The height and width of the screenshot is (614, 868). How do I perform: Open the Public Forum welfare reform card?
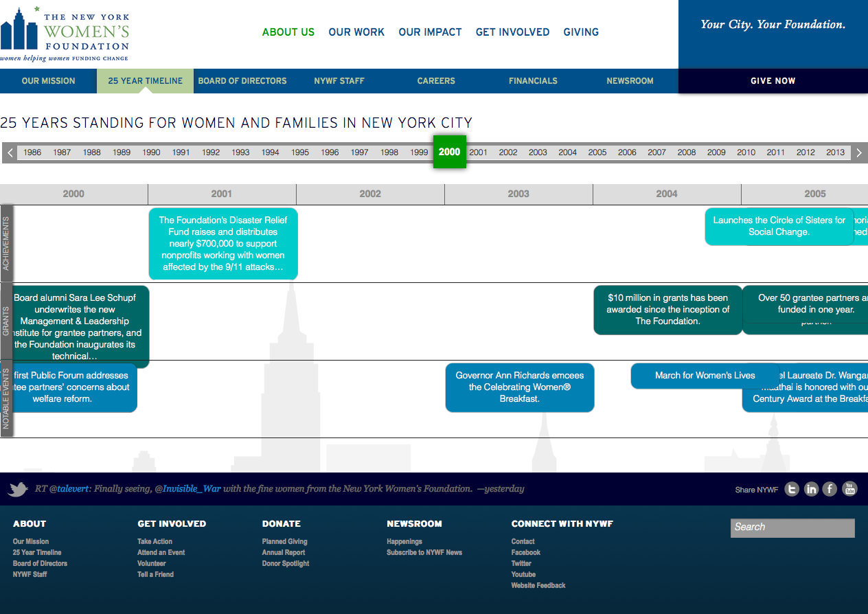click(x=69, y=387)
